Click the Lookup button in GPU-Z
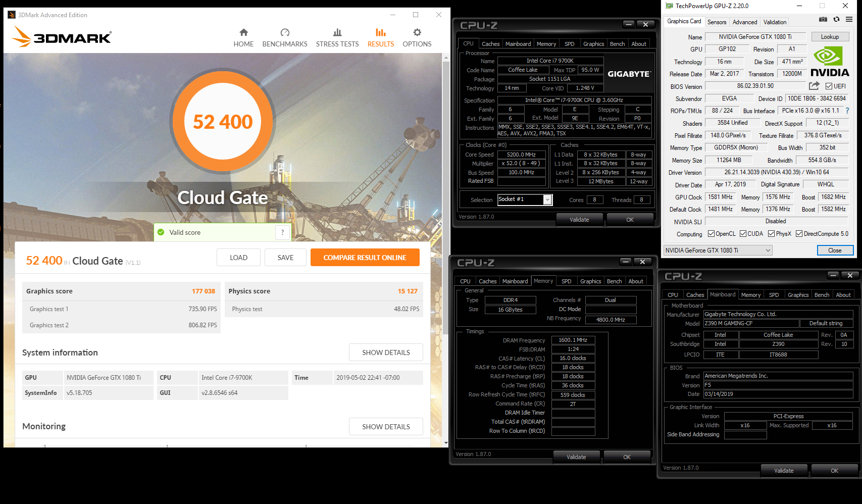 830,37
